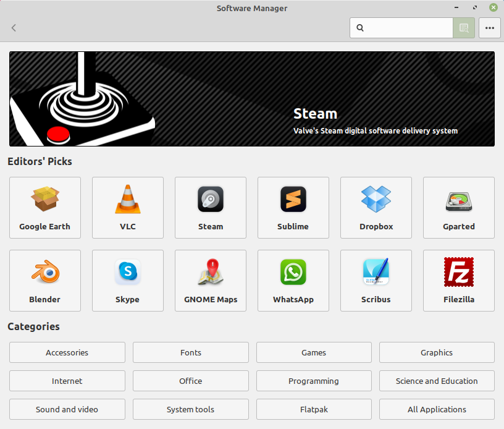Go back with the left arrow
The height and width of the screenshot is (429, 504).
pos(14,28)
